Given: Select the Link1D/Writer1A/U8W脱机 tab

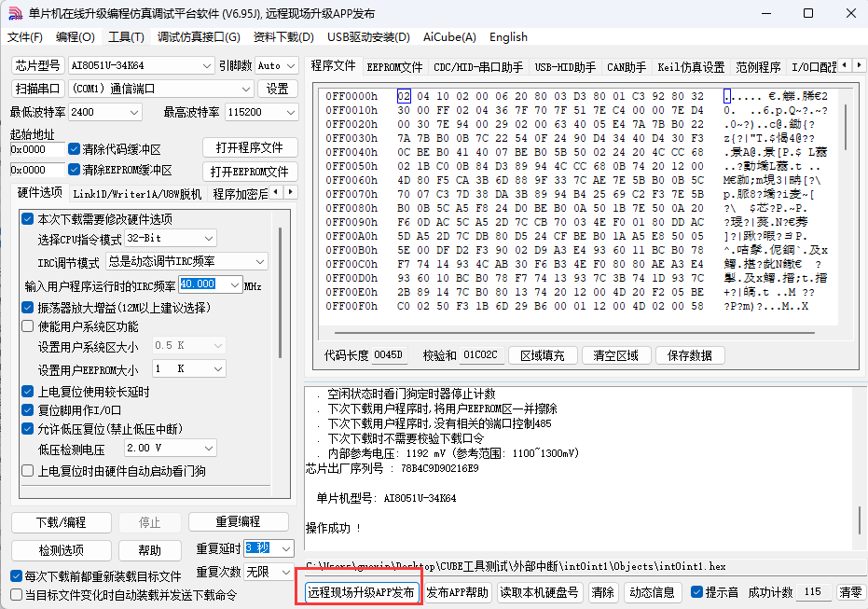Looking at the screenshot, I should pos(137,194).
